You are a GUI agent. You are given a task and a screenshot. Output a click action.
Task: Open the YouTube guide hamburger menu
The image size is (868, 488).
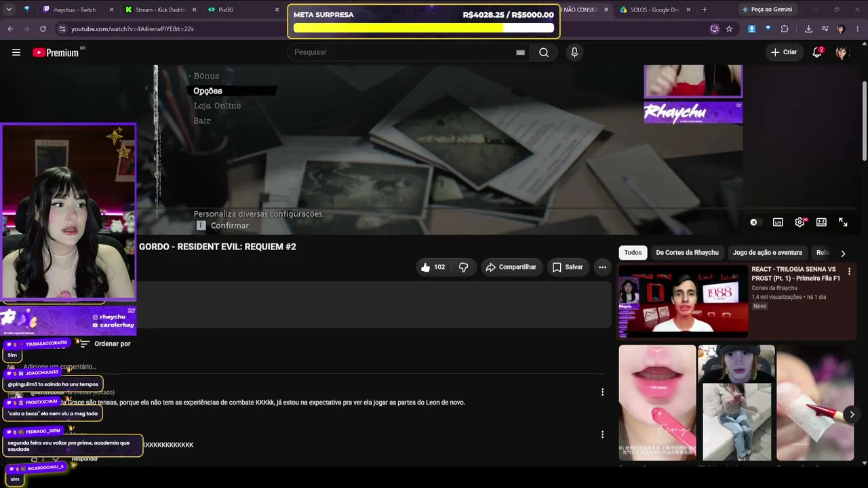(16, 52)
